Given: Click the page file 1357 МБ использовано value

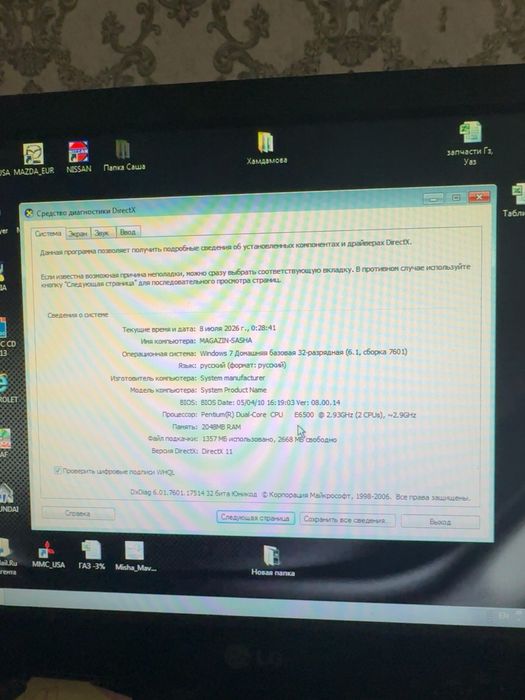Looking at the screenshot, I should click(x=269, y=439).
